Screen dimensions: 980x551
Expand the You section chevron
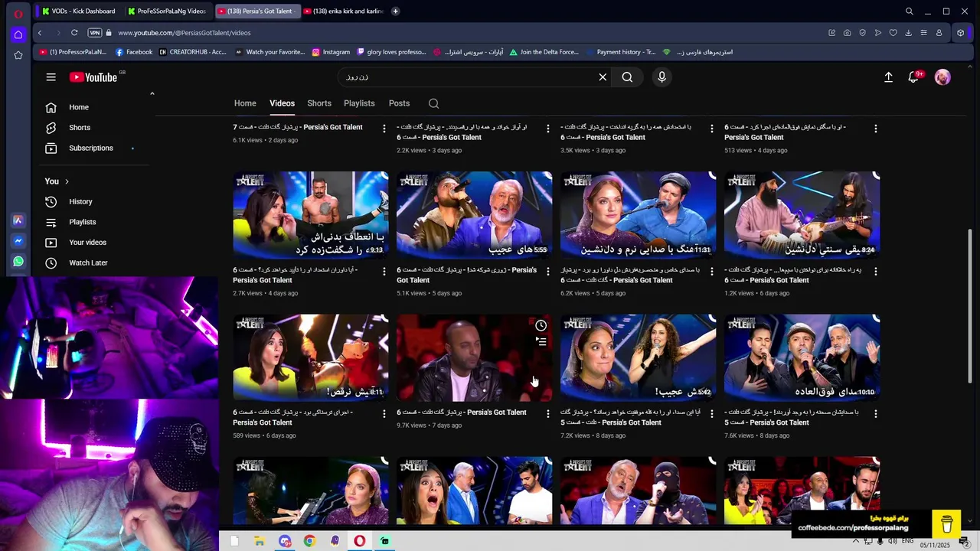coord(67,181)
